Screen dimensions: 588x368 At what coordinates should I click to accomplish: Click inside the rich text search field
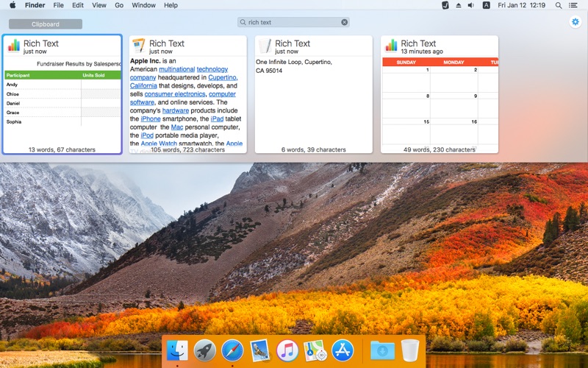coord(294,22)
